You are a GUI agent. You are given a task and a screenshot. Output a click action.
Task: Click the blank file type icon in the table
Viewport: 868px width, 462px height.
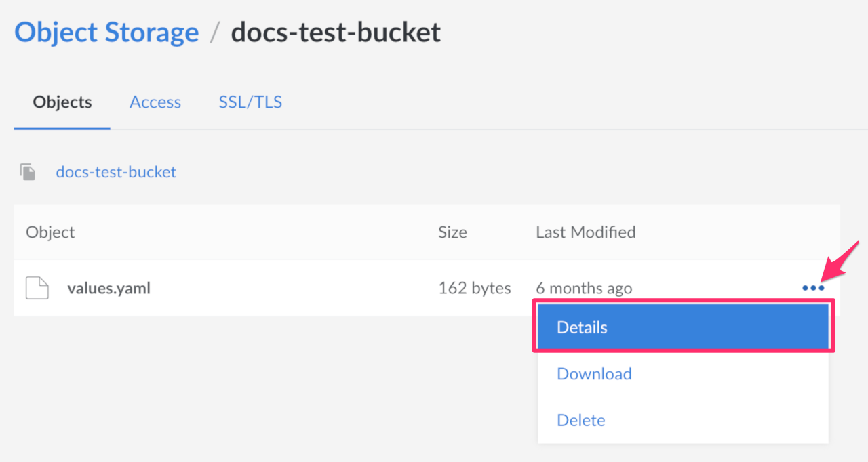pos(37,287)
